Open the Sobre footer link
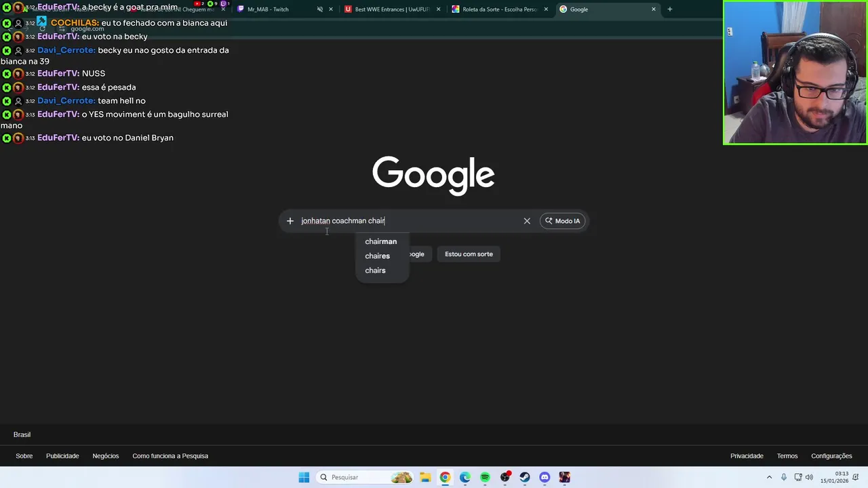The height and width of the screenshot is (488, 868). (24, 456)
